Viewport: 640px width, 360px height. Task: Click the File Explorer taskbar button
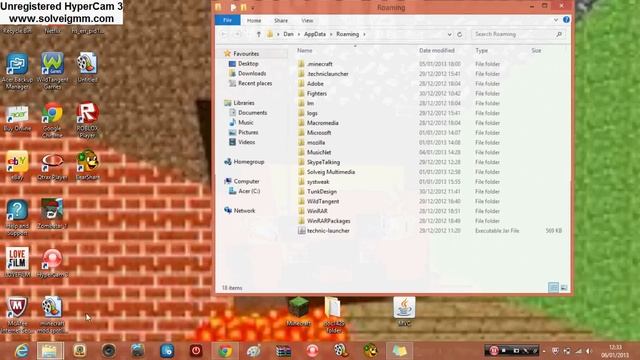50,351
